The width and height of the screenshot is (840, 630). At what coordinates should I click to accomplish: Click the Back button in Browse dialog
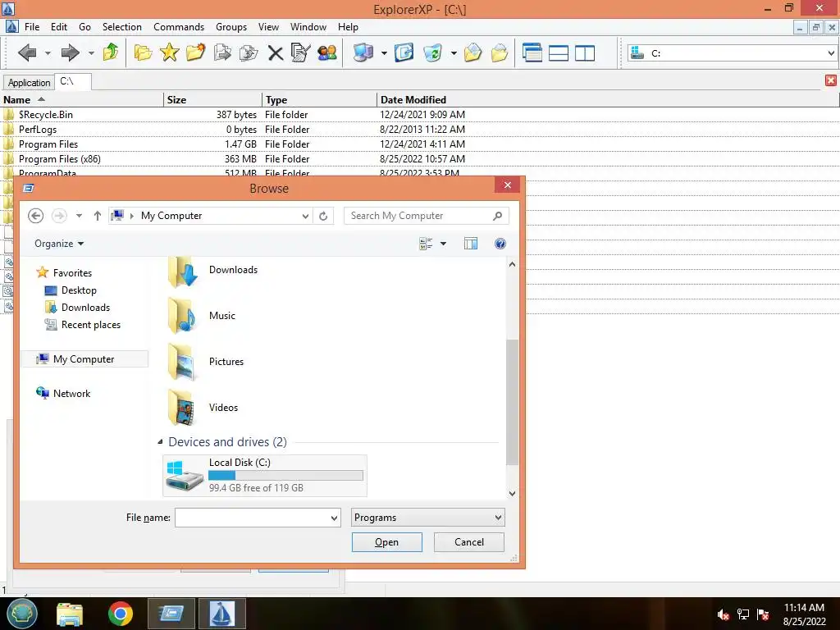click(35, 216)
